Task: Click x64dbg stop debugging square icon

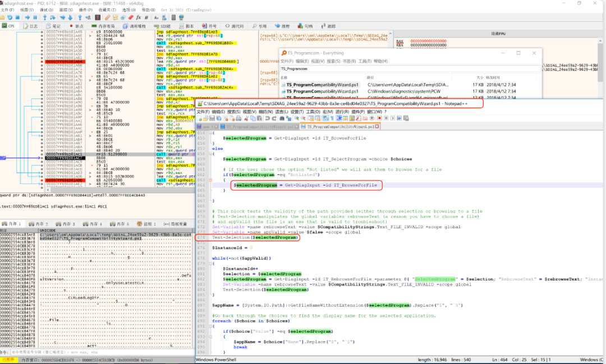Action: click(18, 17)
